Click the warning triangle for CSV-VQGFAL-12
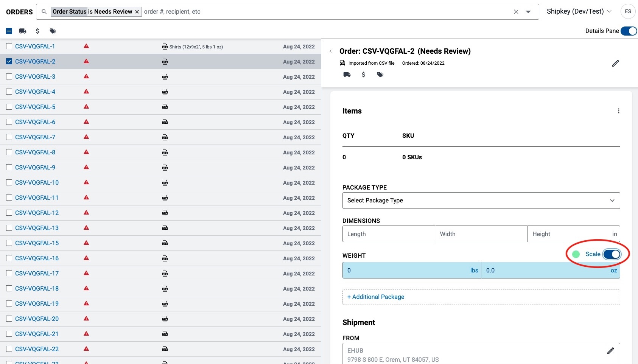 click(86, 213)
